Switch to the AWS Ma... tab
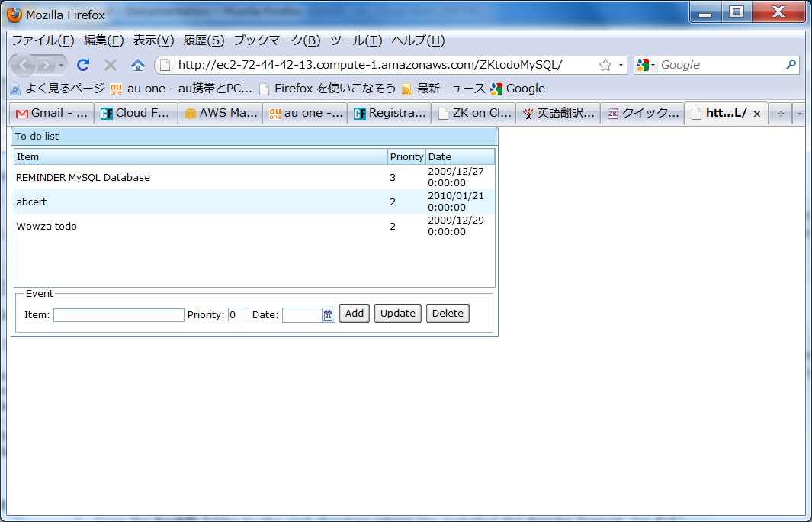Viewport: 812px width, 522px height. pos(220,114)
